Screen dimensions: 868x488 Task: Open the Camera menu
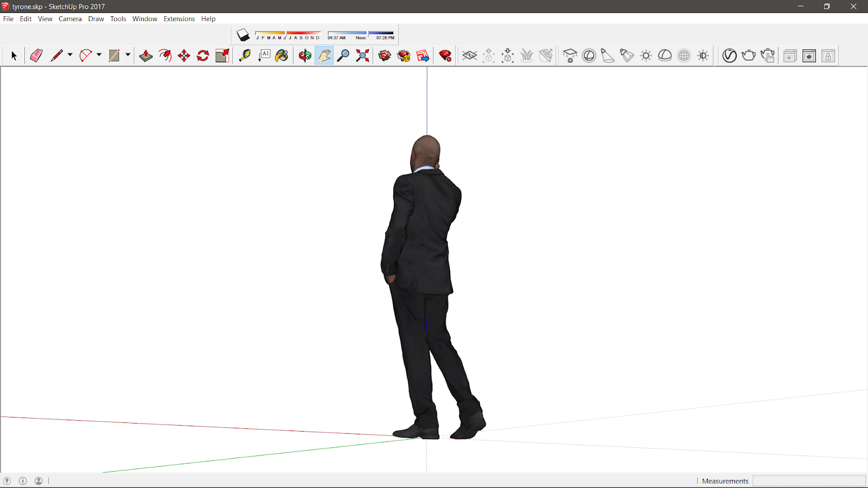pyautogui.click(x=70, y=18)
